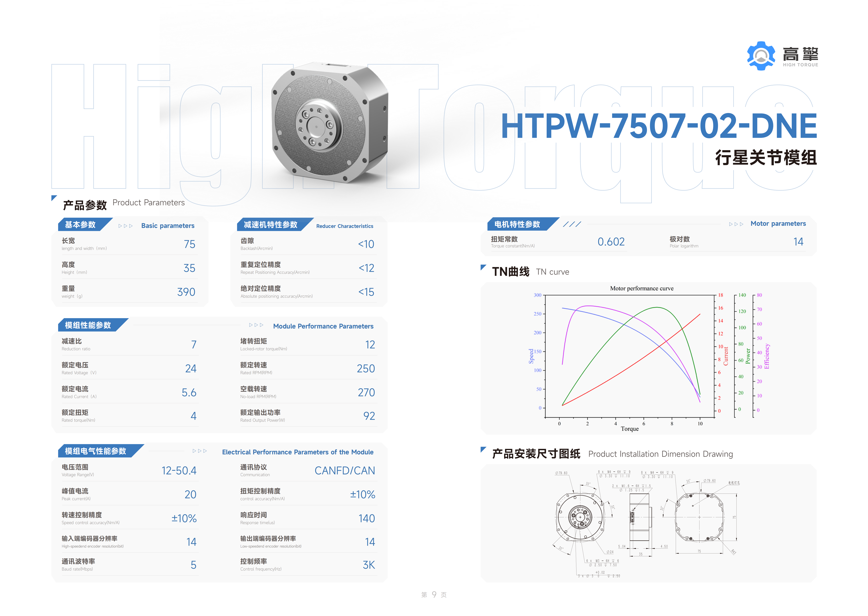The height and width of the screenshot is (616, 868).
Task: Select the 基本参数 blue header tab
Action: coord(80,225)
